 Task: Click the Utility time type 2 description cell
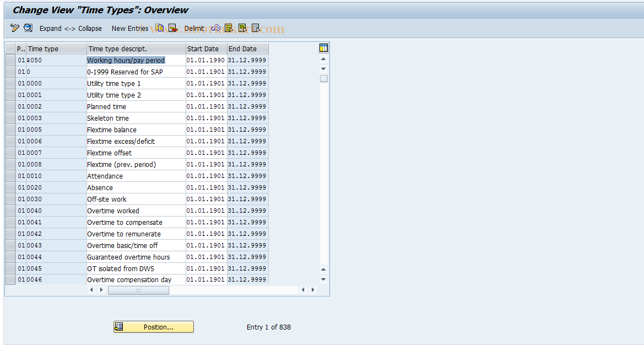(136, 95)
